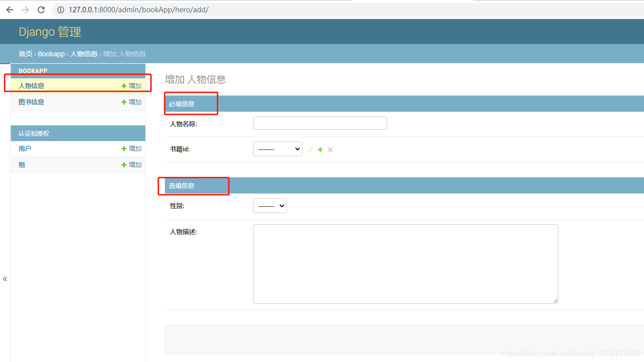The width and height of the screenshot is (644, 362).
Task: Select 人物信息 in sidebar
Action: pos(31,86)
